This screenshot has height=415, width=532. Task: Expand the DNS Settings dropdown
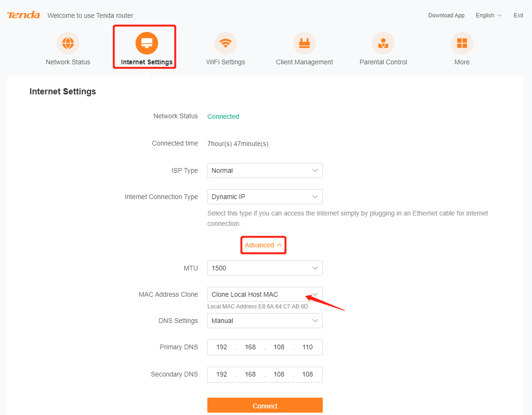(265, 321)
